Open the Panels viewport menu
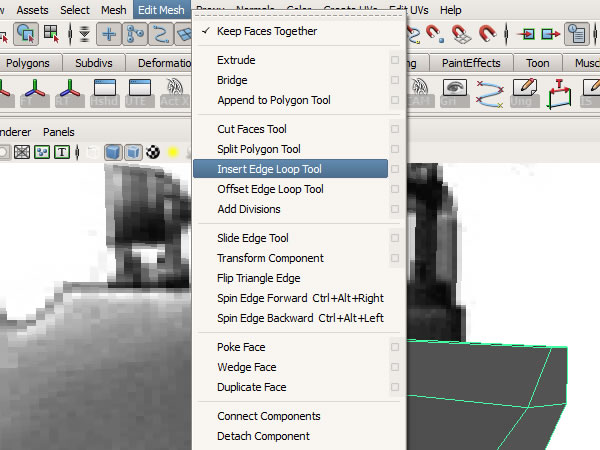600x450 pixels. tap(59, 132)
